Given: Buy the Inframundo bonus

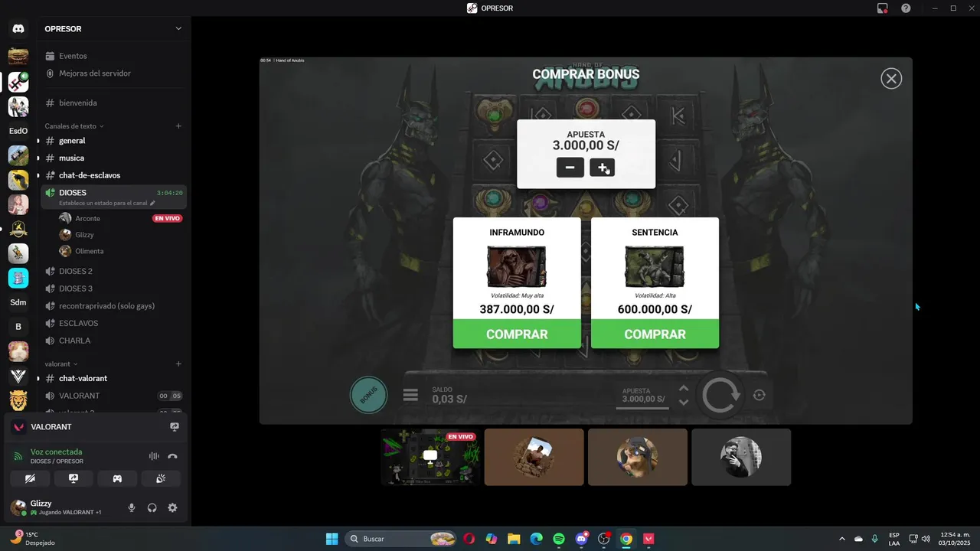Looking at the screenshot, I should tap(517, 334).
